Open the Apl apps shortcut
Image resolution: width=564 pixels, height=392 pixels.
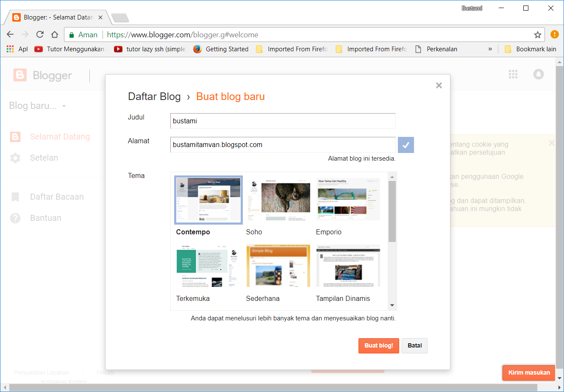[x=17, y=49]
